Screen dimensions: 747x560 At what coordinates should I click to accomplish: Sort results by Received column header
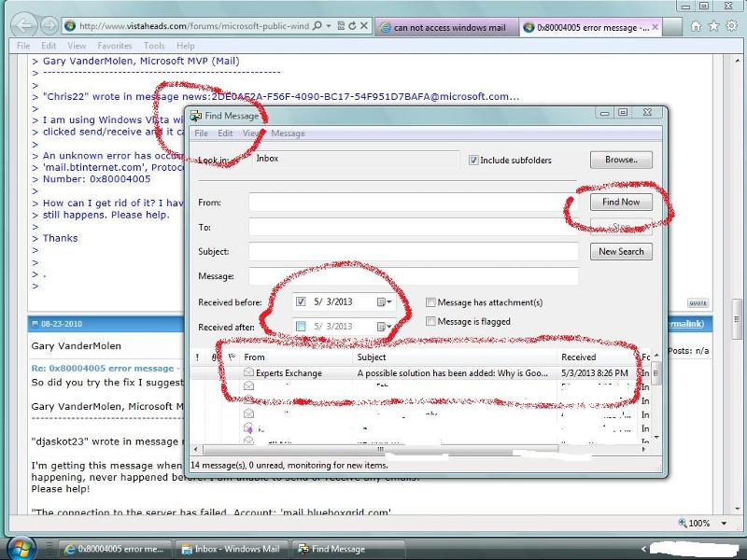tap(597, 357)
